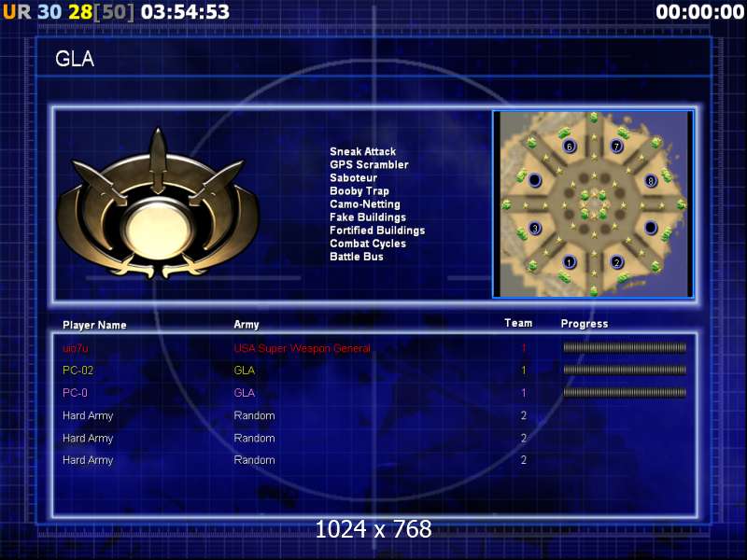Click the Army column header
This screenshot has height=560, width=747.
coord(247,325)
